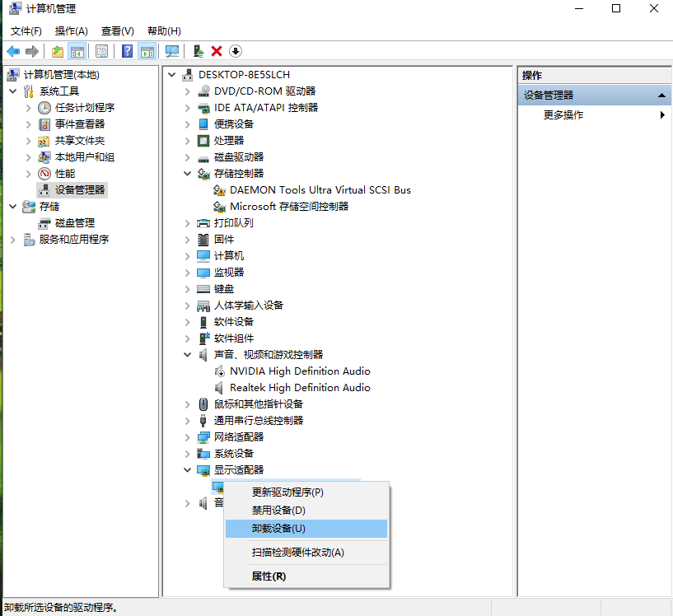
Task: Toggle the show/hide action pane icon
Action: tap(147, 52)
